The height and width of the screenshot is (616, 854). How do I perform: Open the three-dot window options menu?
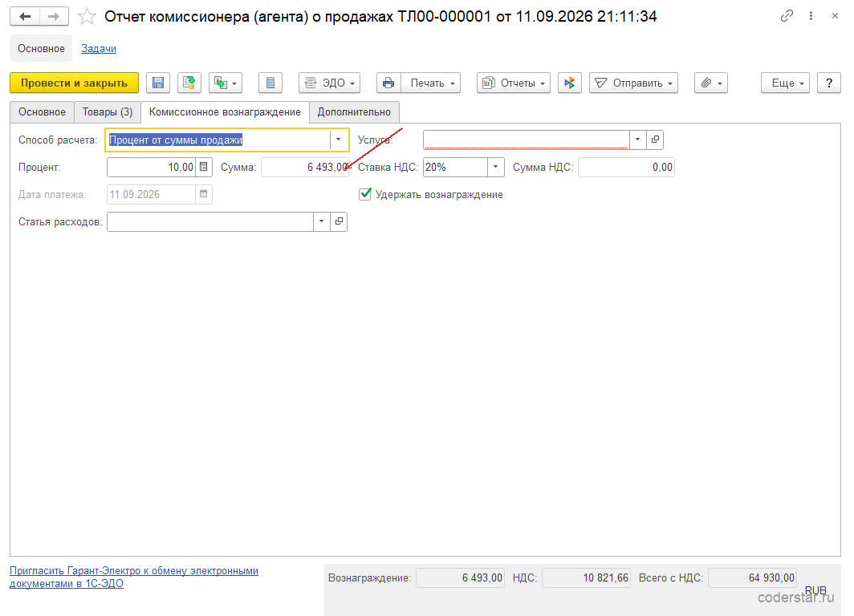(x=811, y=16)
